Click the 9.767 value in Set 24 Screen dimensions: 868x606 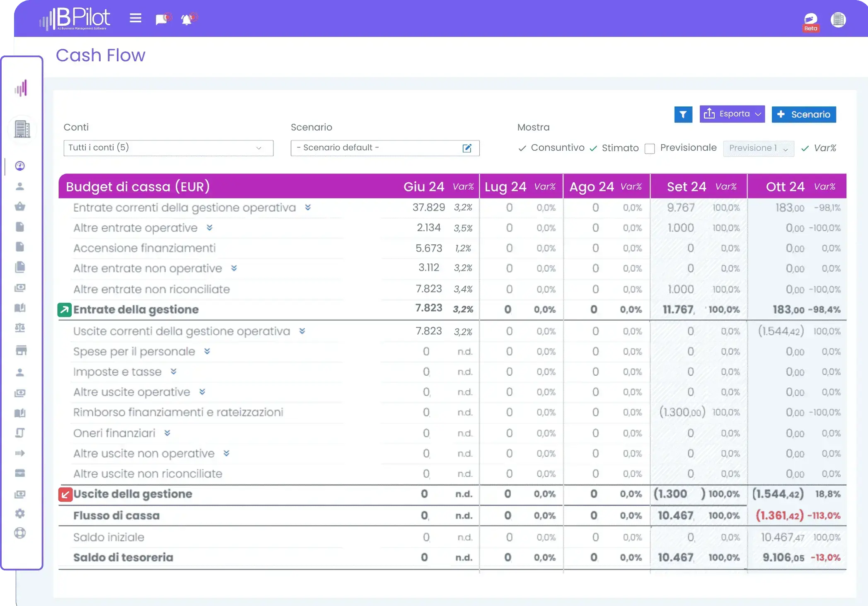680,207
